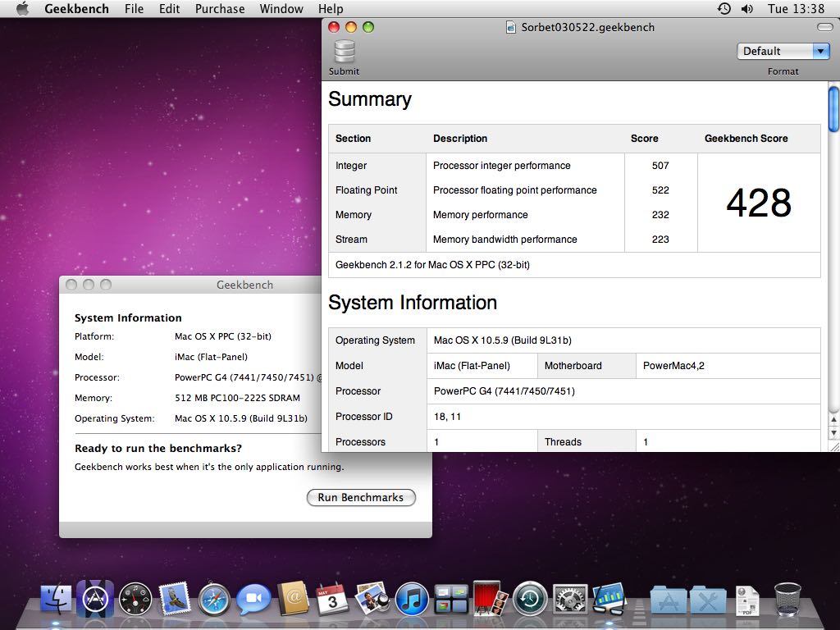The image size is (840, 630).
Task: Open Address Book from the Dock
Action: pyautogui.click(x=293, y=598)
